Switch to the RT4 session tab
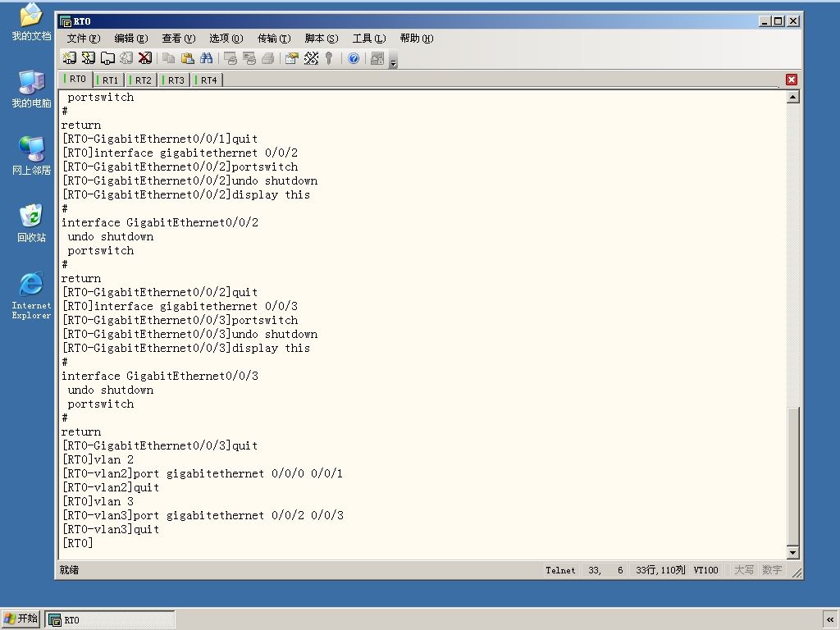 (x=207, y=80)
